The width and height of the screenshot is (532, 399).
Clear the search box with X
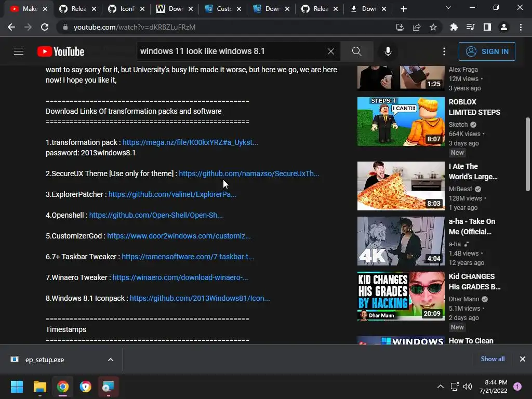pyautogui.click(x=331, y=51)
